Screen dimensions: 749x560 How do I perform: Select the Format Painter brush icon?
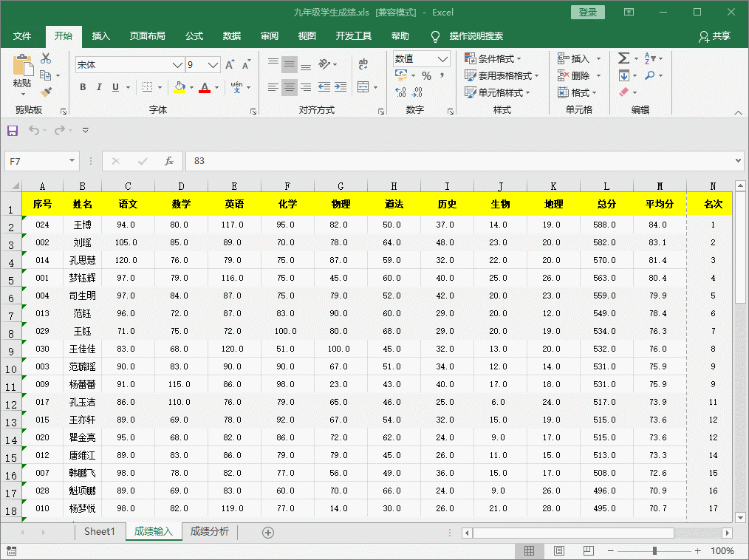click(46, 92)
